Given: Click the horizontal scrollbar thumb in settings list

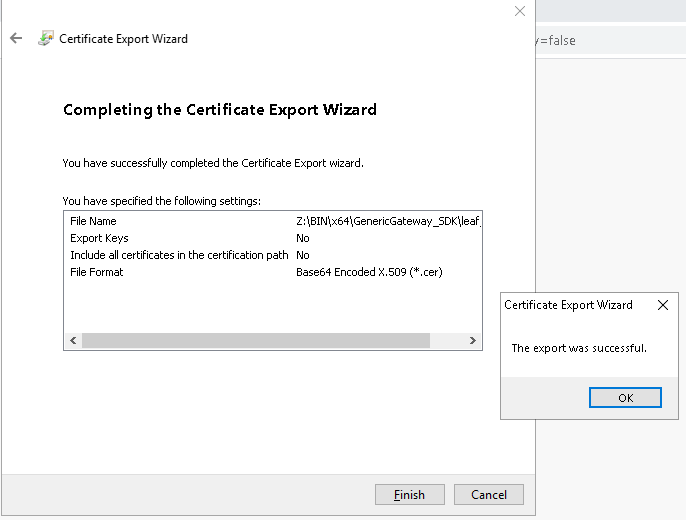Looking at the screenshot, I should (256, 341).
